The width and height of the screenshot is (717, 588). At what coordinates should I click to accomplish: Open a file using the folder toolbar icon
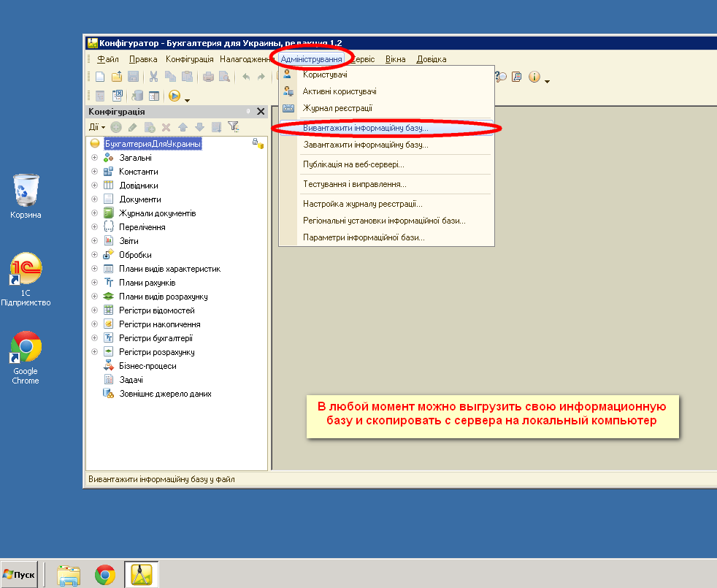(117, 77)
